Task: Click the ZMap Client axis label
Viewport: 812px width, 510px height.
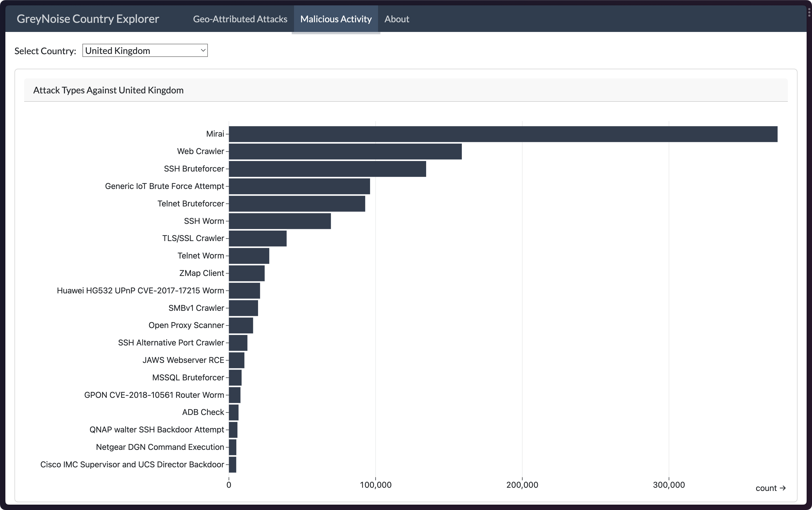Action: [x=201, y=273]
